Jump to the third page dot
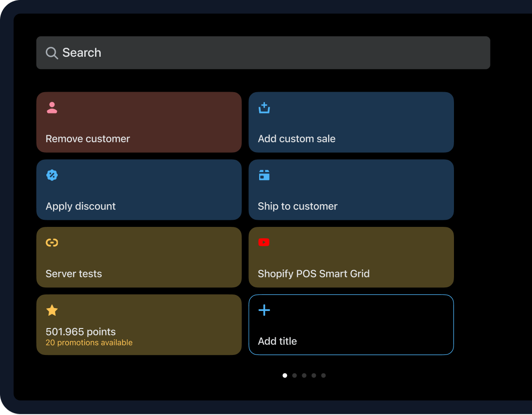 pos(304,375)
